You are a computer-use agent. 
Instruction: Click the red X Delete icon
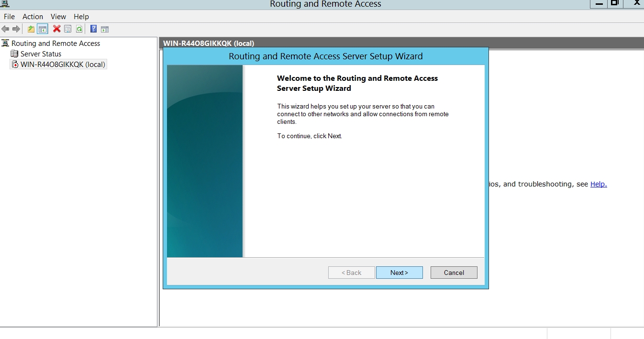coord(56,29)
